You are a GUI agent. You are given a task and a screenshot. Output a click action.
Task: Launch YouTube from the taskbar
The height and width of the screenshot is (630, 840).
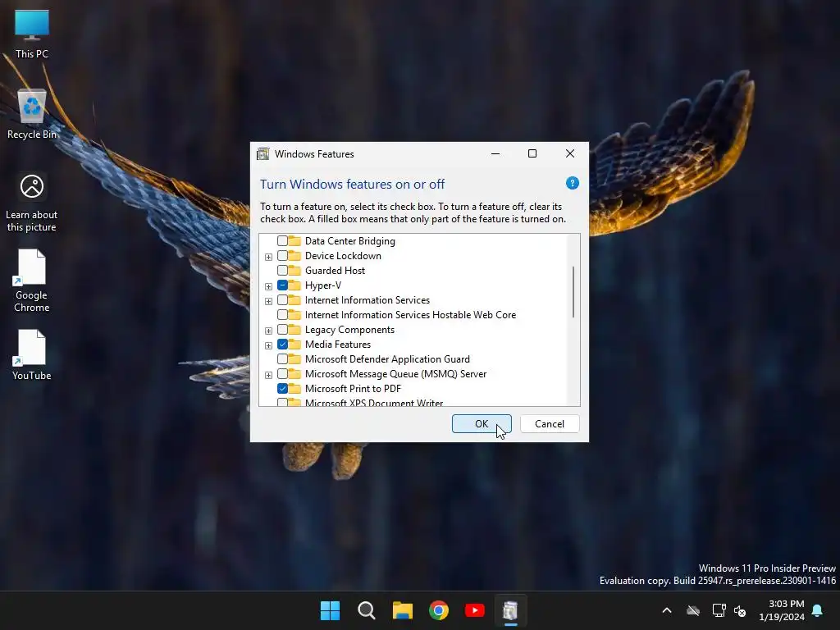(475, 610)
